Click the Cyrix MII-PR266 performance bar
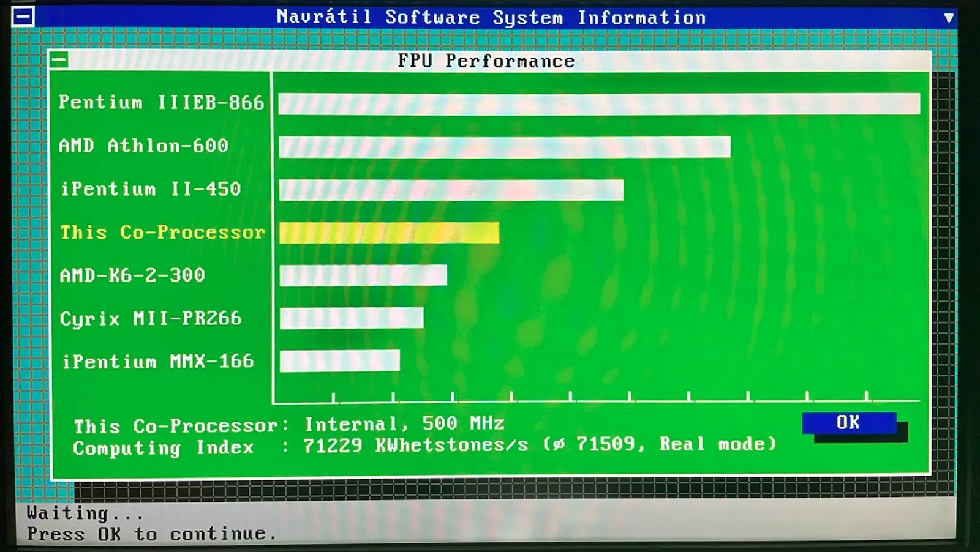 tap(352, 318)
